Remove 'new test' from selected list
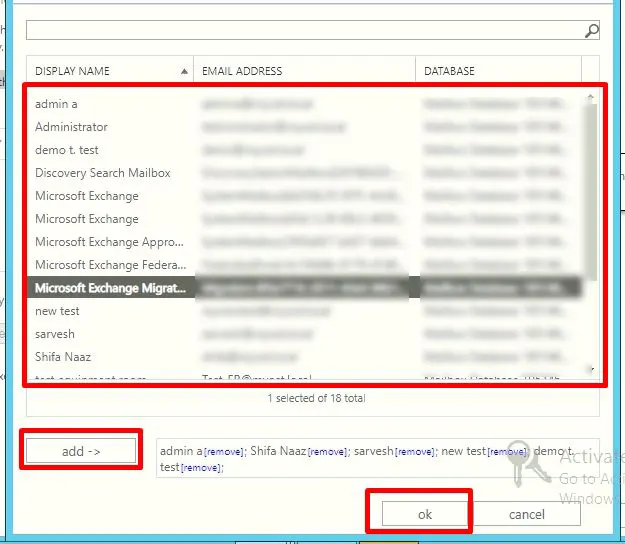 pos(507,452)
